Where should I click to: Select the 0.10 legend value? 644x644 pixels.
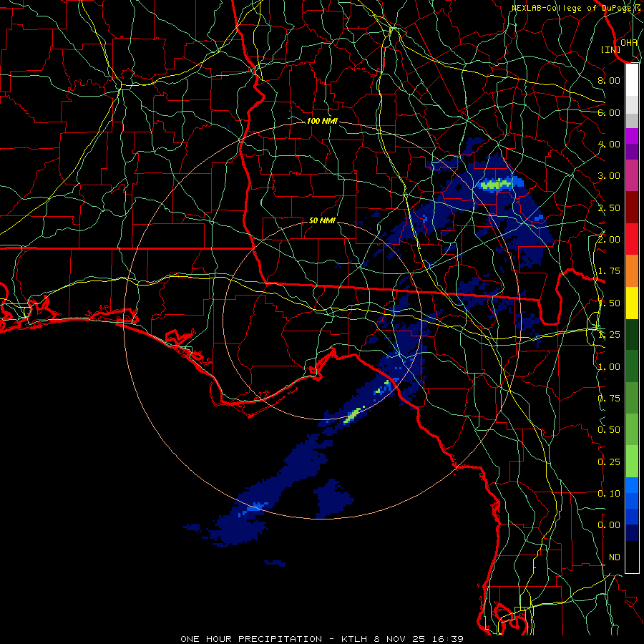(x=609, y=494)
